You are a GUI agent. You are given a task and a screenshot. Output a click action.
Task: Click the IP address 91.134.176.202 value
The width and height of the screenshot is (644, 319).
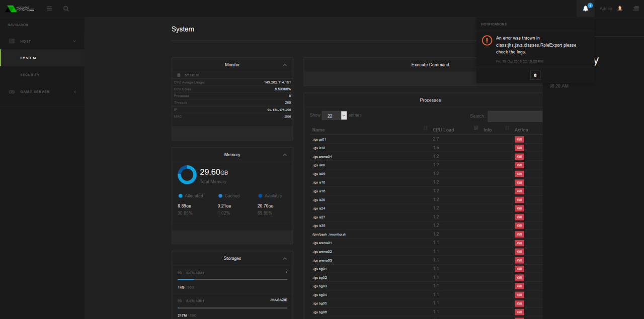click(x=279, y=110)
